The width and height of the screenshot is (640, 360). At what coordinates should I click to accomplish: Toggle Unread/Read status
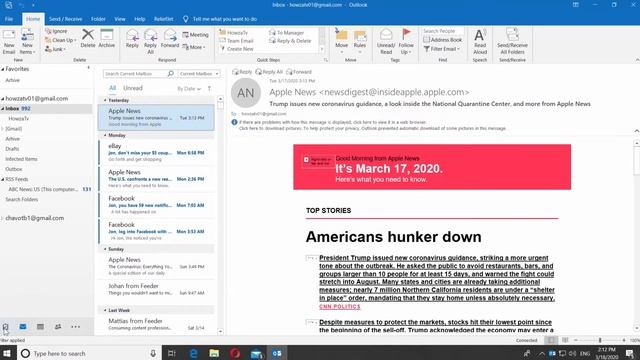click(x=386, y=42)
